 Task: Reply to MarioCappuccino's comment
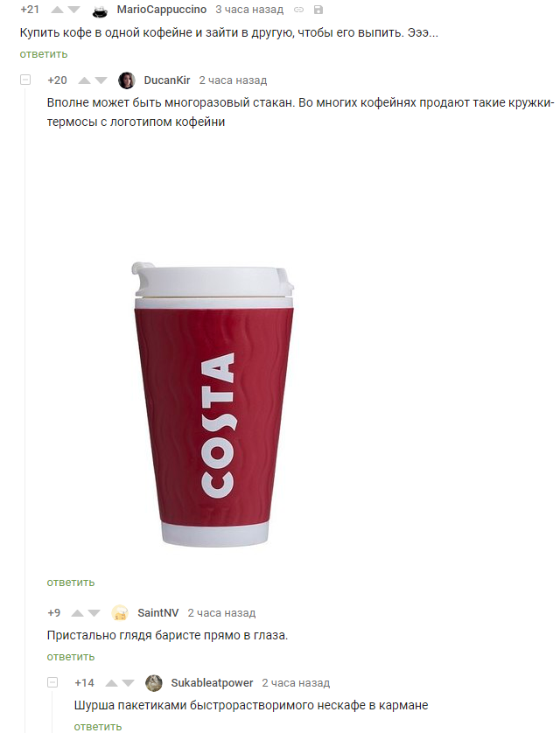pyautogui.click(x=44, y=54)
